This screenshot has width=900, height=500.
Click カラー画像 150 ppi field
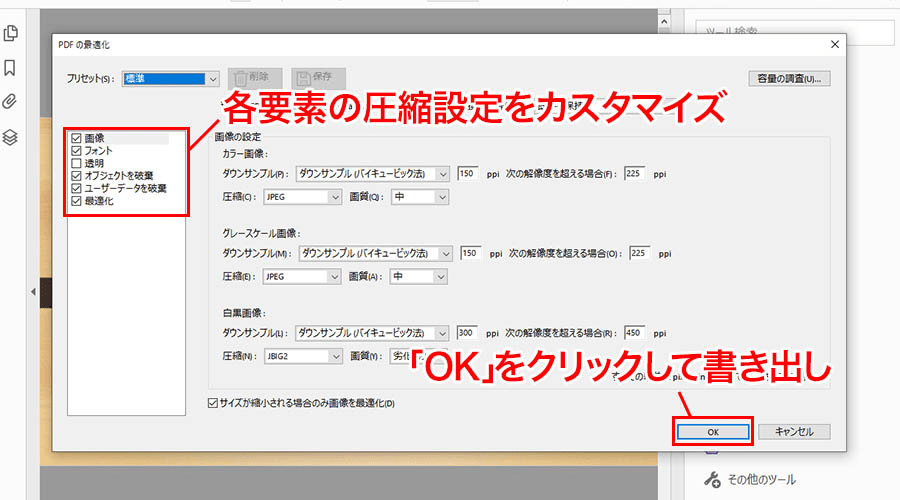click(468, 173)
